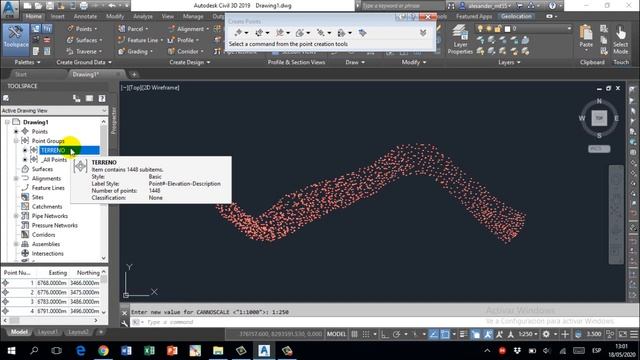The image size is (640, 360).
Task: Click the ViewCube TOP face
Action: point(599,118)
